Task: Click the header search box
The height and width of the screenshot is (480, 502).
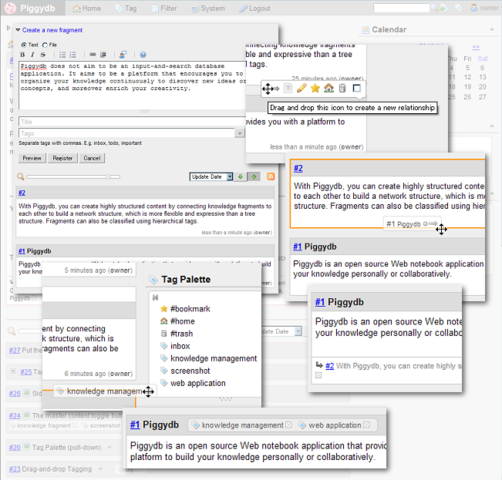Action: (401, 8)
